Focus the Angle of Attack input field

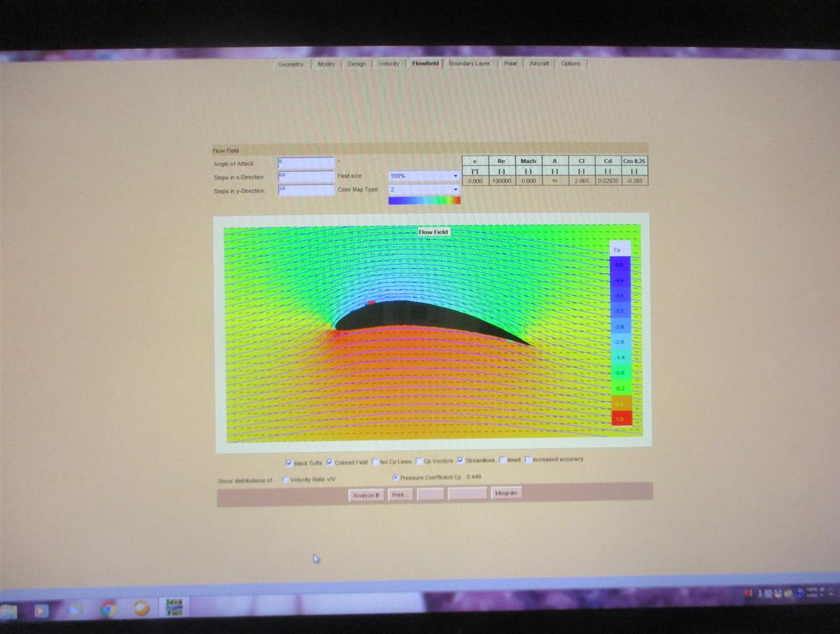[x=306, y=162]
